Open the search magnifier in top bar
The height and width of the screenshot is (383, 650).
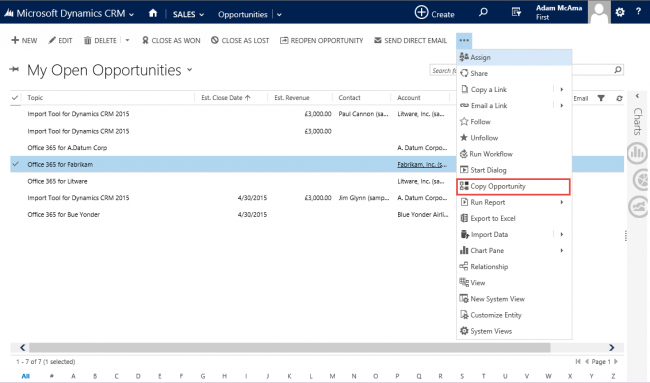483,12
